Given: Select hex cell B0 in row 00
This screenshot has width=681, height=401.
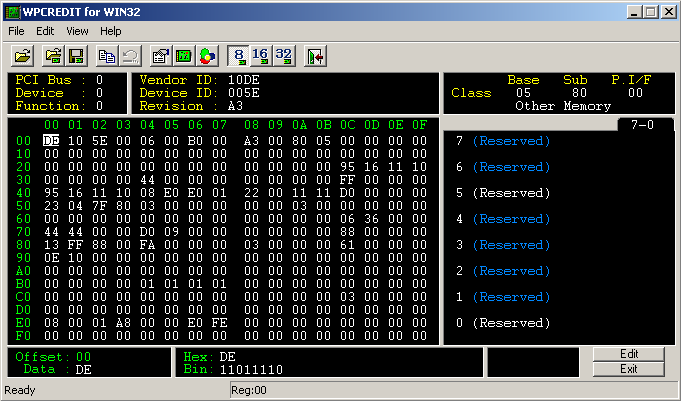Looking at the screenshot, I should point(195,141).
